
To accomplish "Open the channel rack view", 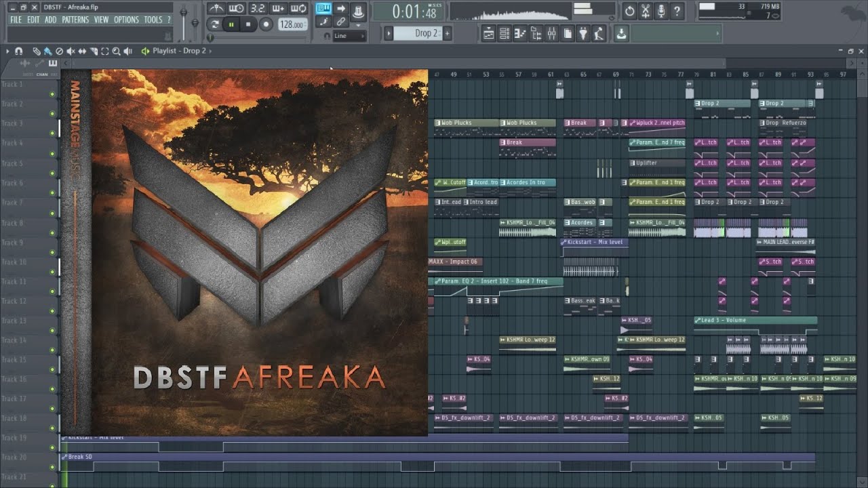I will coord(505,33).
